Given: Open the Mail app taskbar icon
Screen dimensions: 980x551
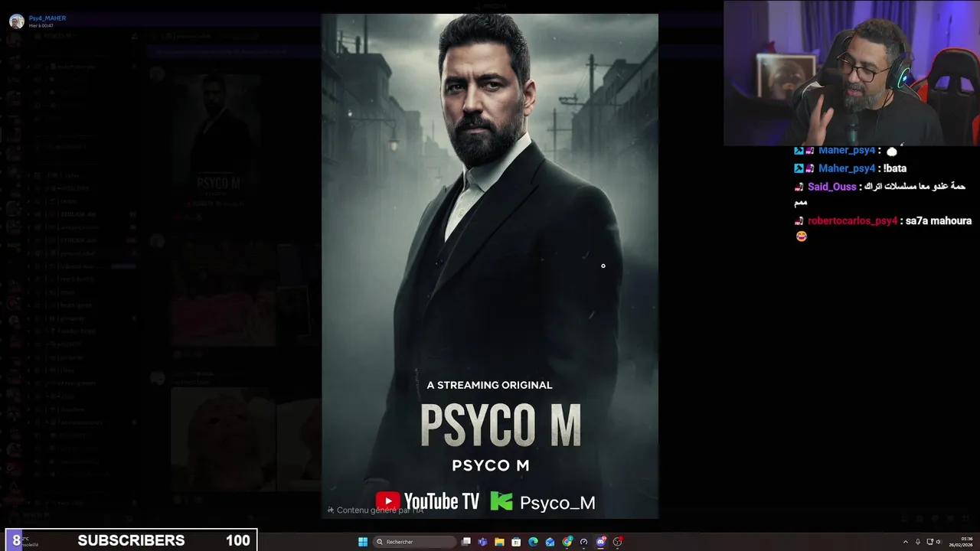Looking at the screenshot, I should point(550,542).
